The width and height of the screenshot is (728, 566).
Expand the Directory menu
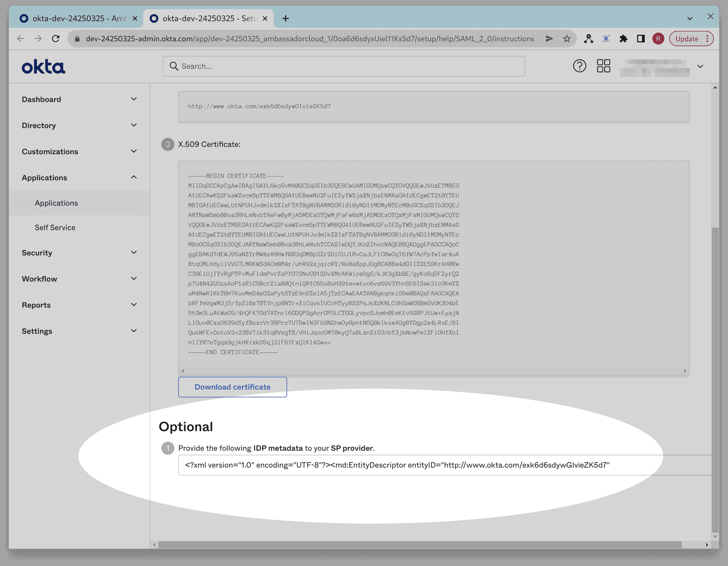[79, 125]
